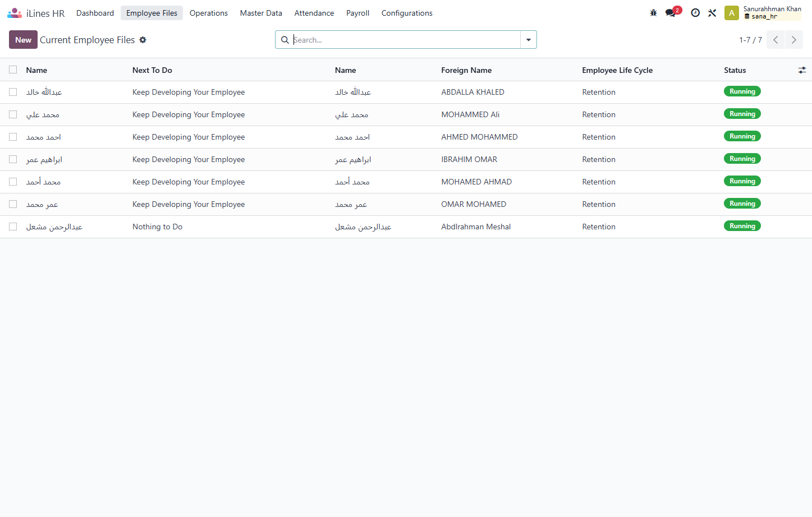
Task: Check the Abdlrahman Meshal row checkbox
Action: 13,227
